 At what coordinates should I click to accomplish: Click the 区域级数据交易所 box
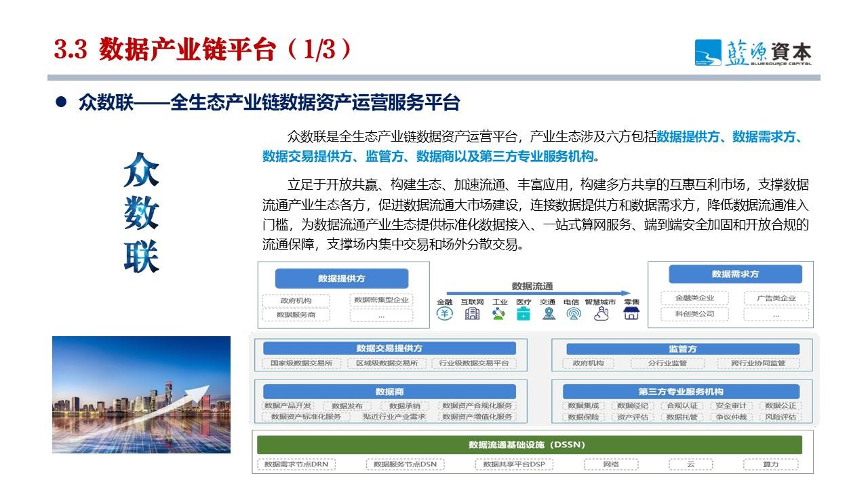tap(387, 363)
